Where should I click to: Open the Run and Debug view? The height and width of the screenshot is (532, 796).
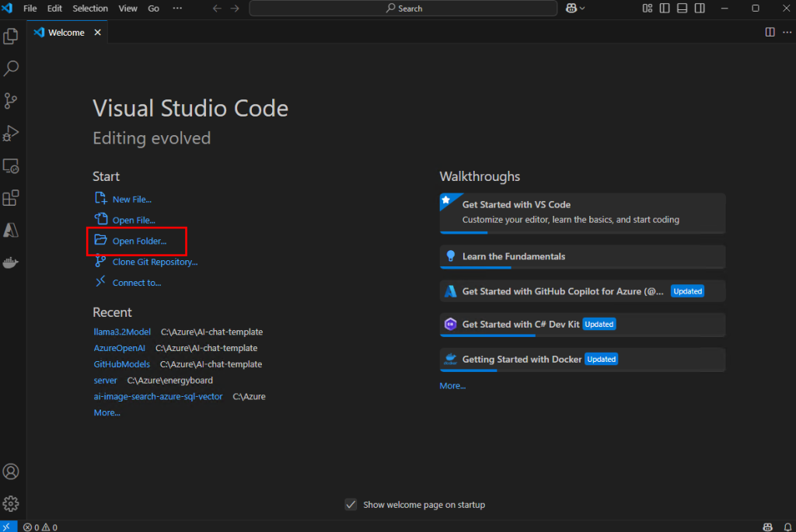[x=11, y=134]
